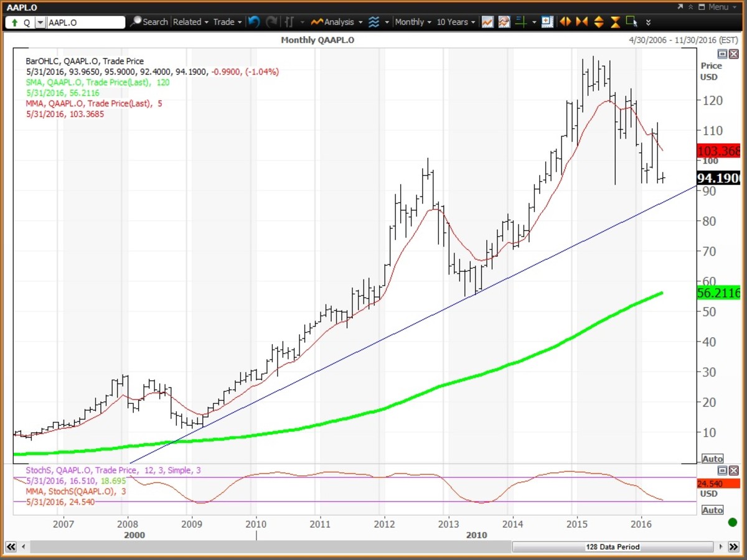Image resolution: width=747 pixels, height=560 pixels.
Task: Click the add chart panel icon
Action: click(547, 22)
